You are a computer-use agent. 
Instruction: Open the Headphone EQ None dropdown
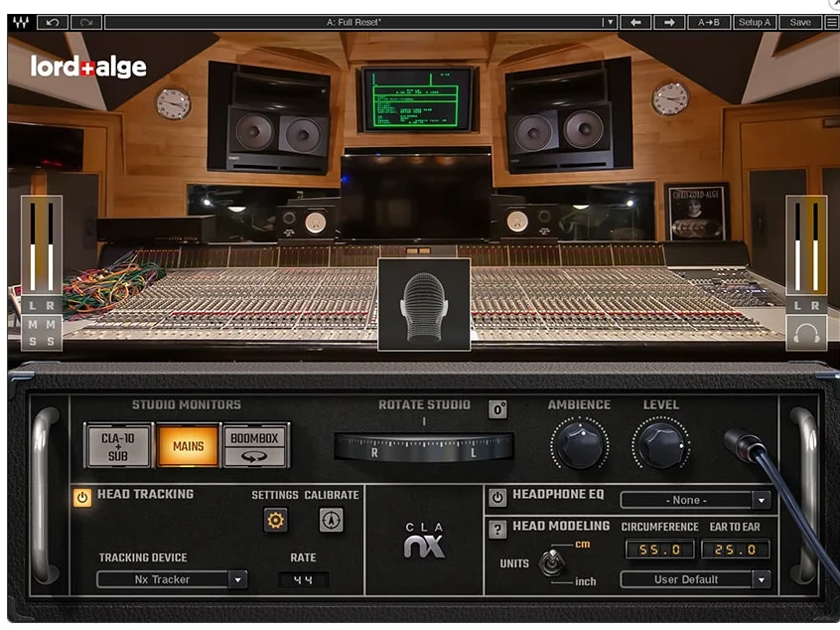click(695, 500)
